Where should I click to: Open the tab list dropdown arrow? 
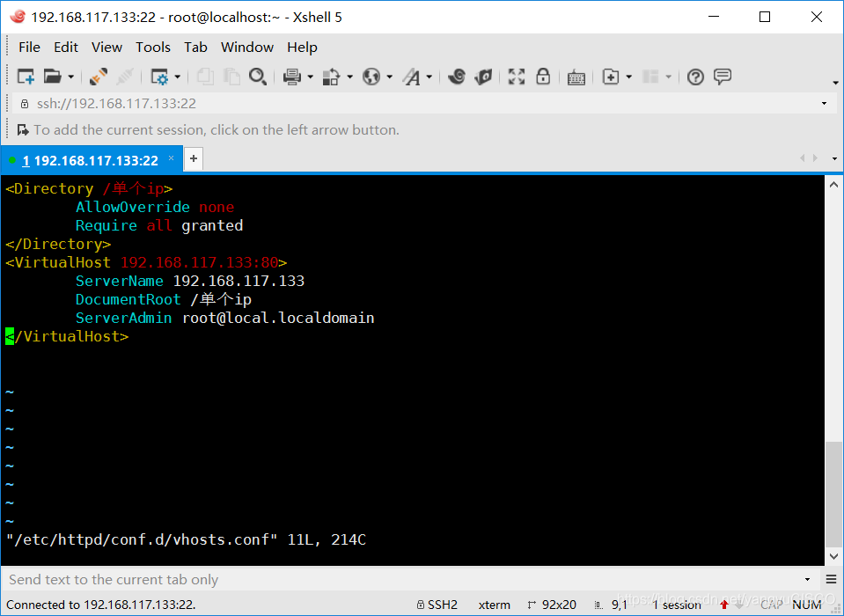tap(835, 158)
